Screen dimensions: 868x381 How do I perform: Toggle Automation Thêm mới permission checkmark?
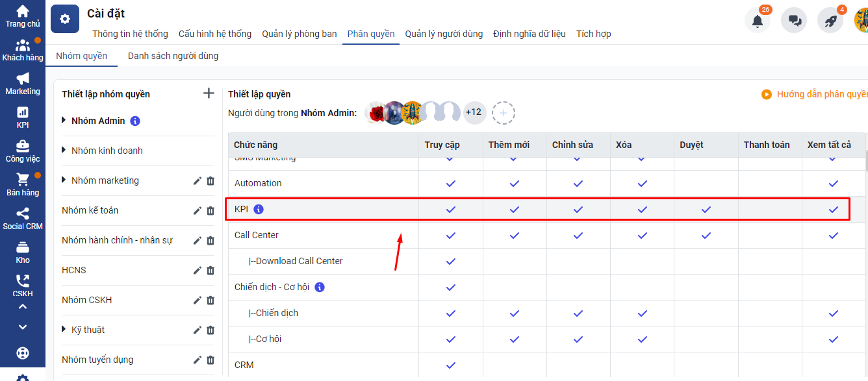(x=514, y=184)
